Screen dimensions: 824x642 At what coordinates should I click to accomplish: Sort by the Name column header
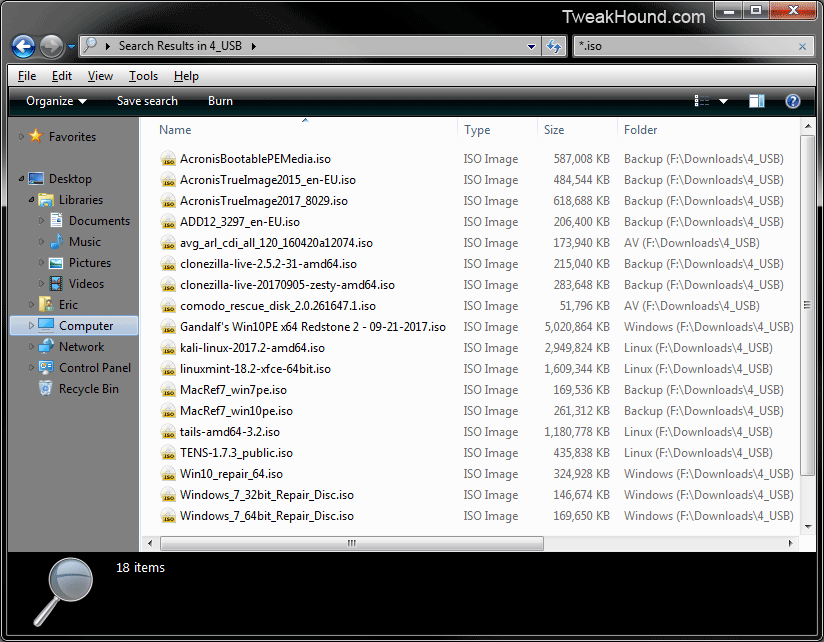175,130
